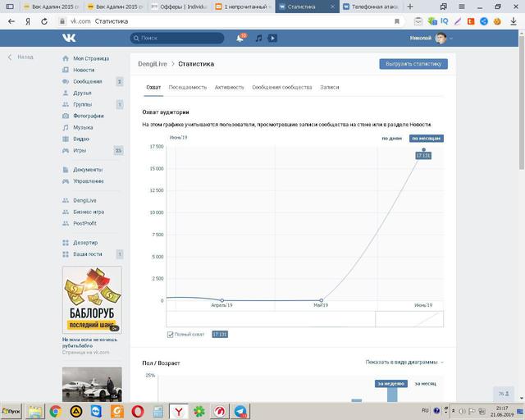Image resolution: width=525 pixels, height=420 pixels.
Task: Open ICQ flower icon in taskbar
Action: pos(199,412)
